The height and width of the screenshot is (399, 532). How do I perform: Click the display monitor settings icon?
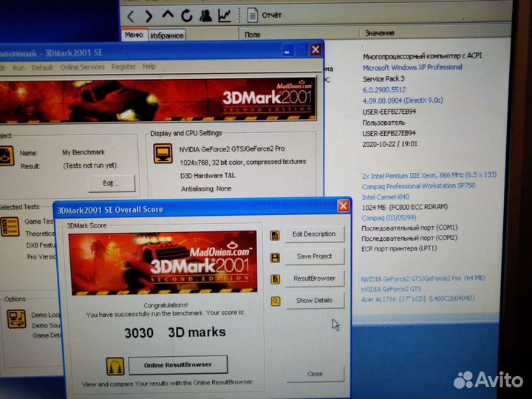point(163,154)
